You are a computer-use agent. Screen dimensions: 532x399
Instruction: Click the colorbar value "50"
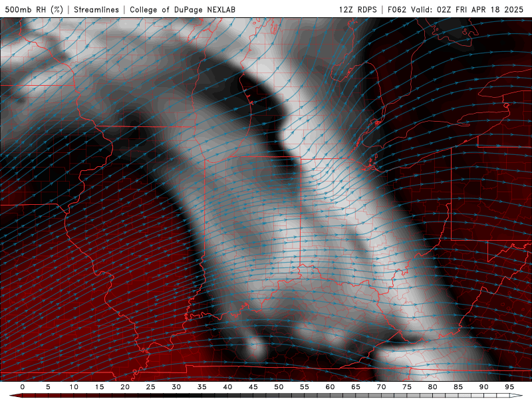coord(279,387)
